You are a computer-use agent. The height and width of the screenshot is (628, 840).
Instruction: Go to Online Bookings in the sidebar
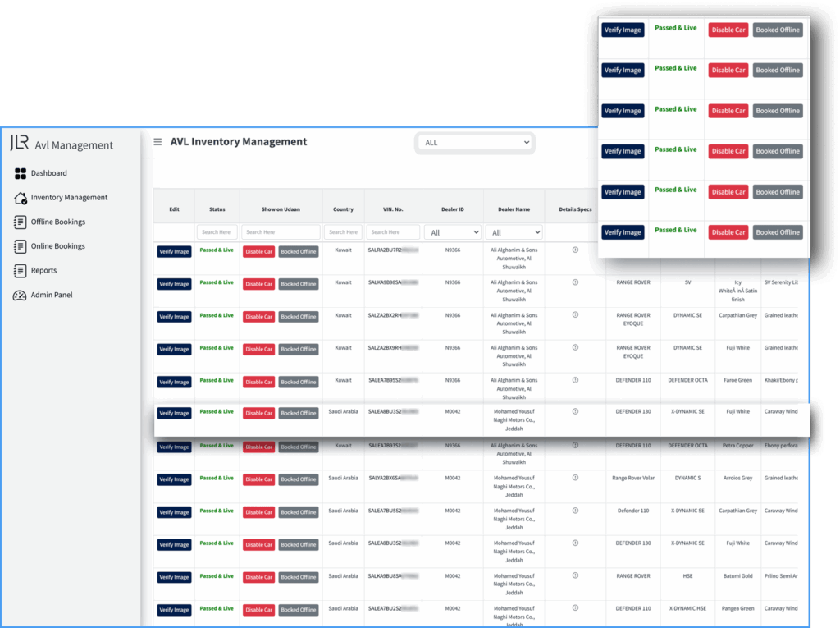click(57, 246)
